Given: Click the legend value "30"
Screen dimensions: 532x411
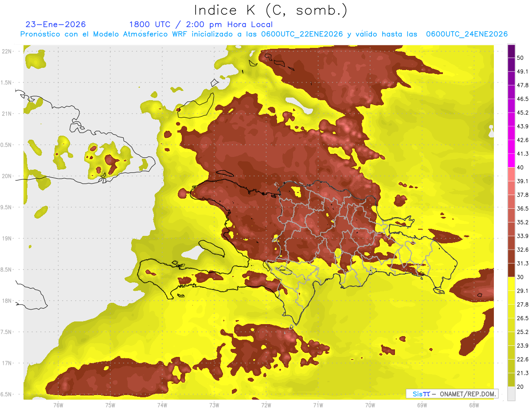Looking at the screenshot, I should pos(520,277).
